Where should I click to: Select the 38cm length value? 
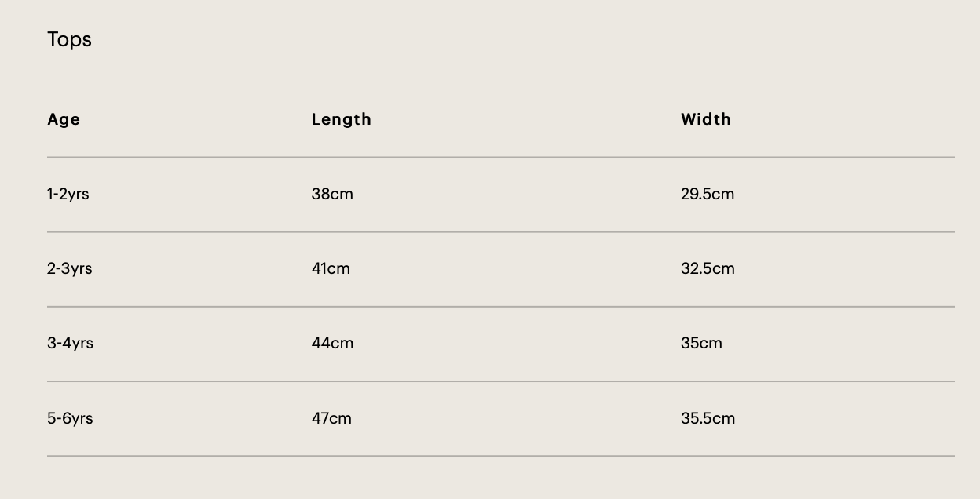point(332,194)
